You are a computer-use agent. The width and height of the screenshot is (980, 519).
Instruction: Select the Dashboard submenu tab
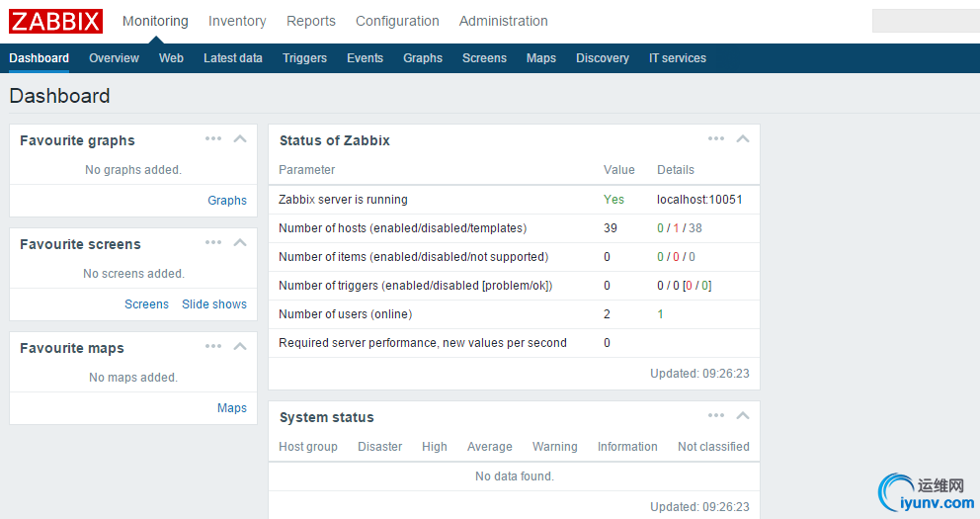[39, 58]
